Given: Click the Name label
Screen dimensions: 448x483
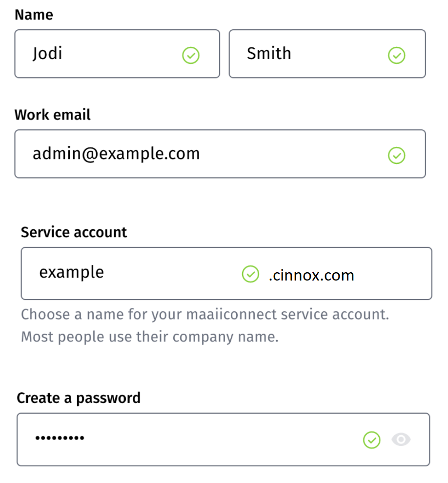Looking at the screenshot, I should tap(34, 15).
